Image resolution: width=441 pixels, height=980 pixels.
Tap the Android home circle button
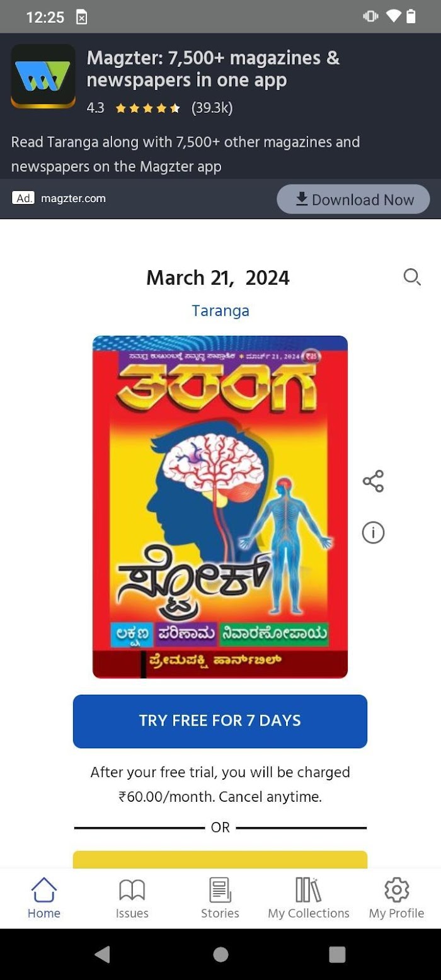point(220,954)
